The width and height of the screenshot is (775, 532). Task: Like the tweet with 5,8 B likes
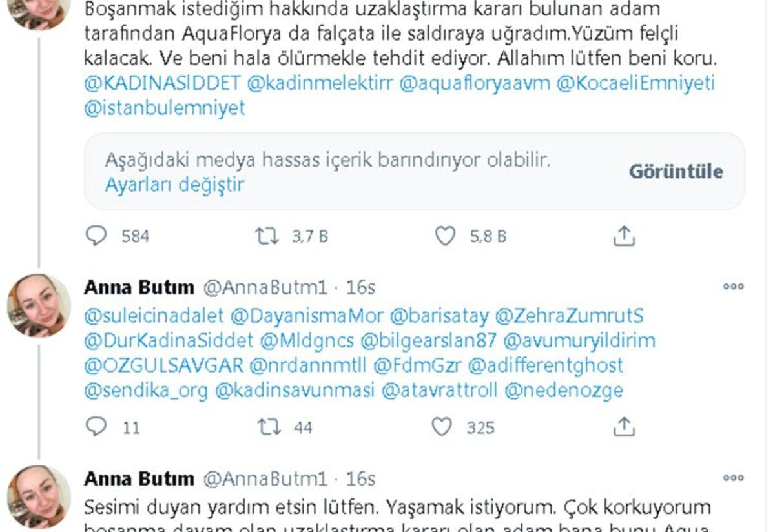click(x=445, y=236)
